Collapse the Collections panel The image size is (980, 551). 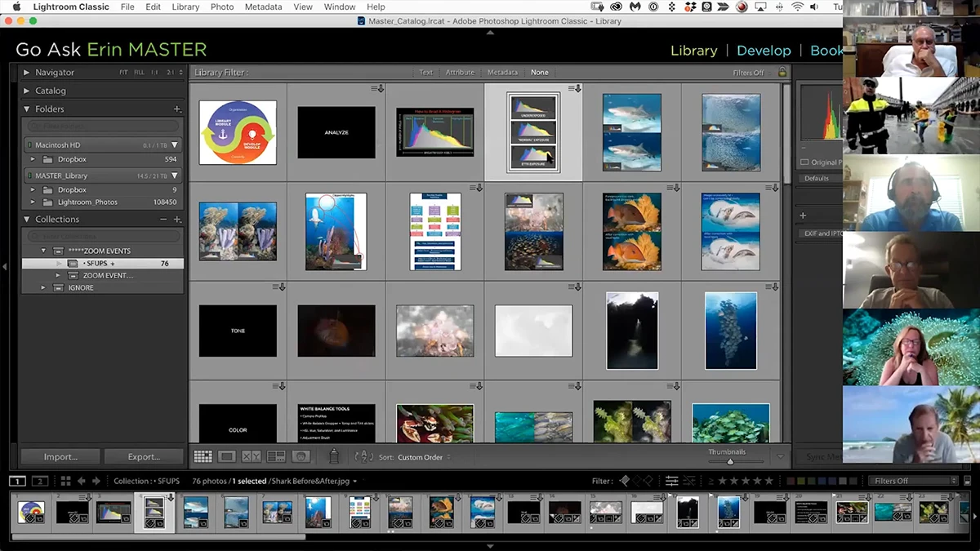coord(27,220)
